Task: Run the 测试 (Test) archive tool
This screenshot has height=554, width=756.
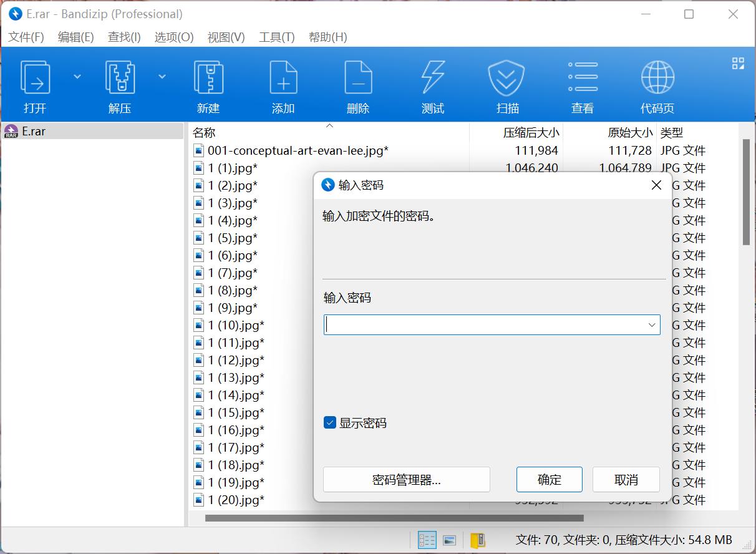Action: coord(433,77)
